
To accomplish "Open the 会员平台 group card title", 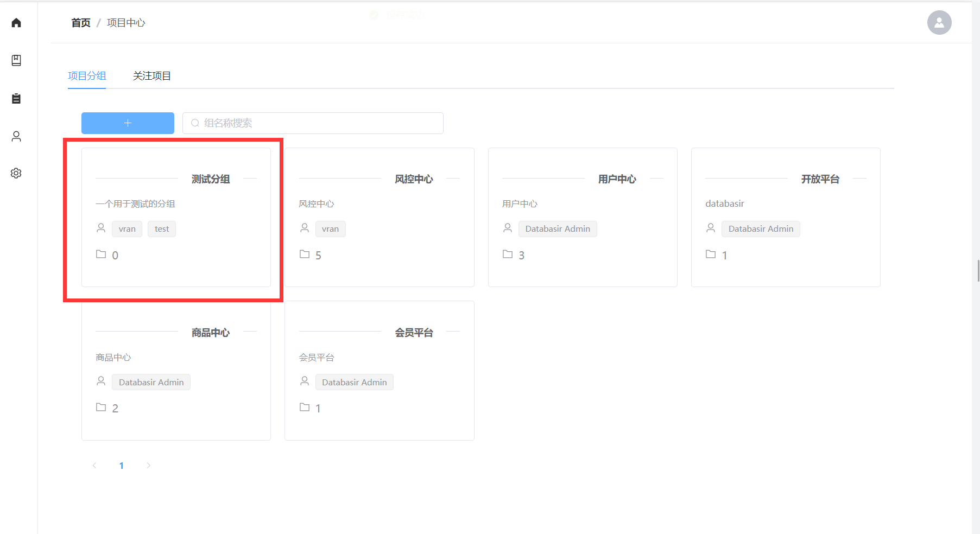I will [x=414, y=333].
